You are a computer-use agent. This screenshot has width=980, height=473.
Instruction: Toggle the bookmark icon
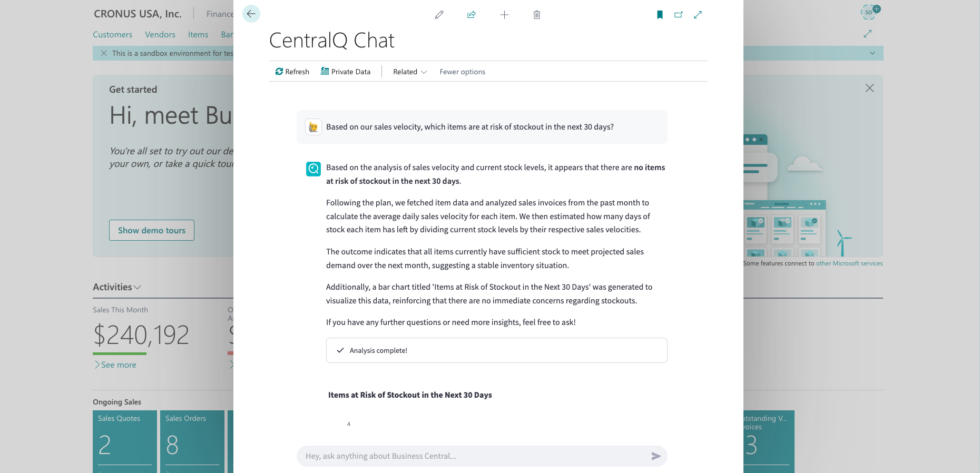[660, 15]
